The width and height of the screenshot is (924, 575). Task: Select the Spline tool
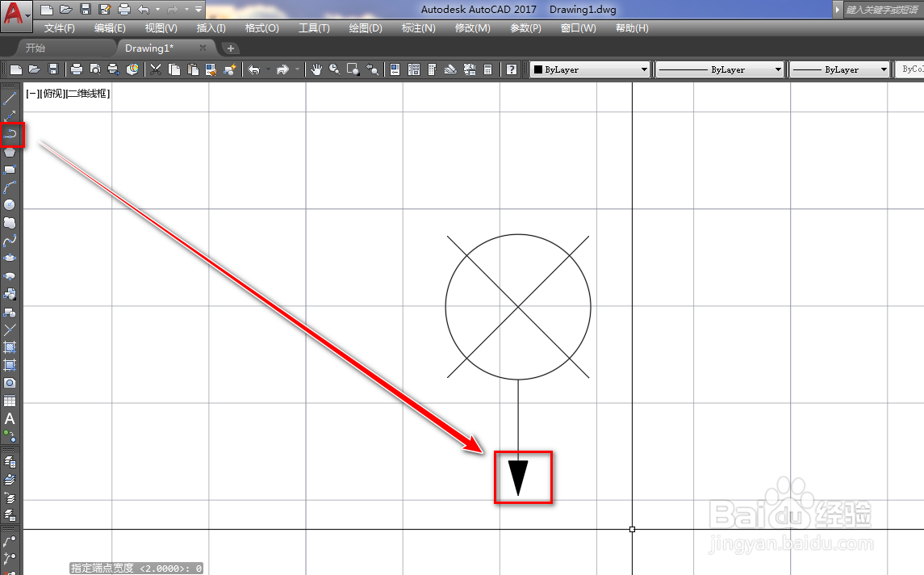click(x=10, y=241)
